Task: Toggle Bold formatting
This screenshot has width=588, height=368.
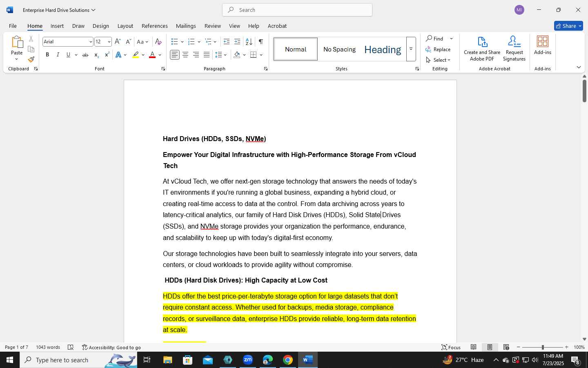Action: (x=47, y=55)
